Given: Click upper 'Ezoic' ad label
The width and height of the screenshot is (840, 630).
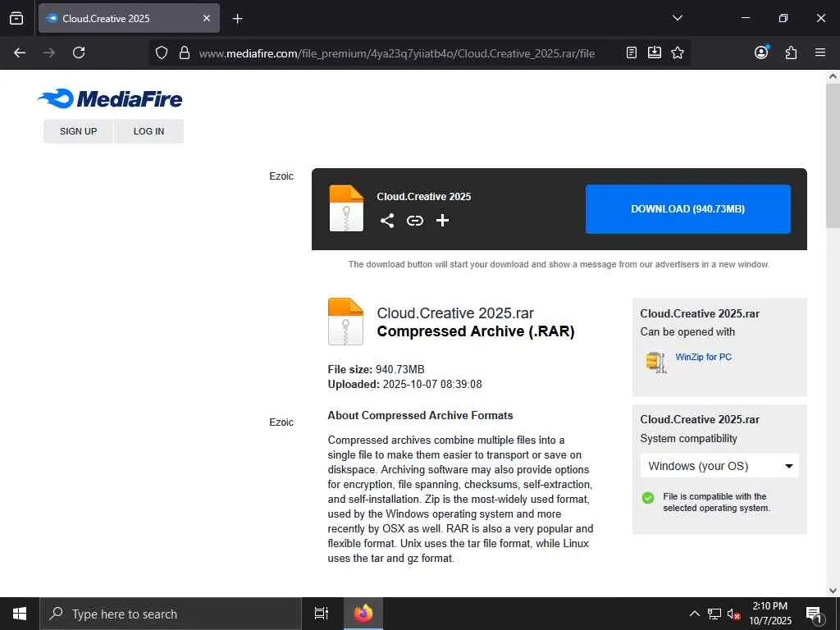Looking at the screenshot, I should [x=281, y=176].
